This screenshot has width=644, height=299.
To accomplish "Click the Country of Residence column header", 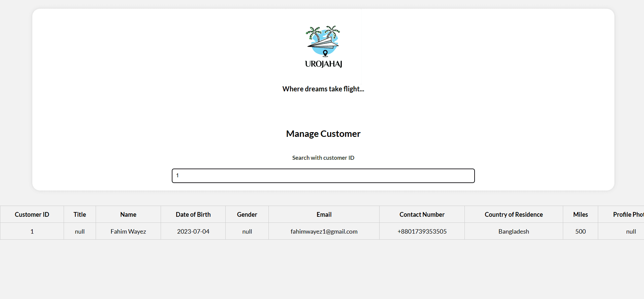I will [x=514, y=214].
